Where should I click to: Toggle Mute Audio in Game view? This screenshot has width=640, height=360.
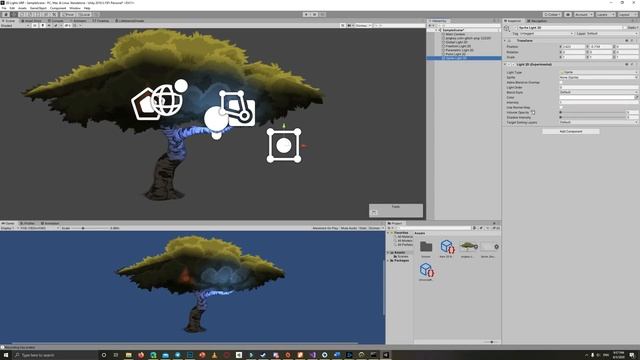pyautogui.click(x=349, y=228)
